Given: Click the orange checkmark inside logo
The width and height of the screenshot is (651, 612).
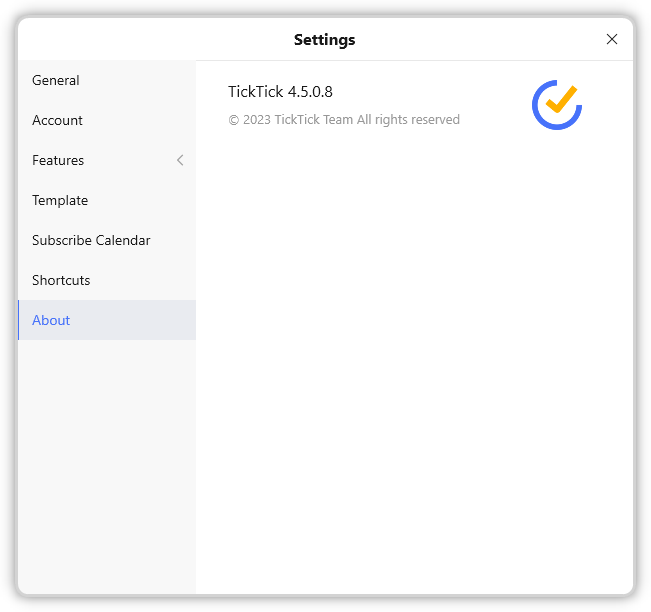Looking at the screenshot, I should coord(561,100).
